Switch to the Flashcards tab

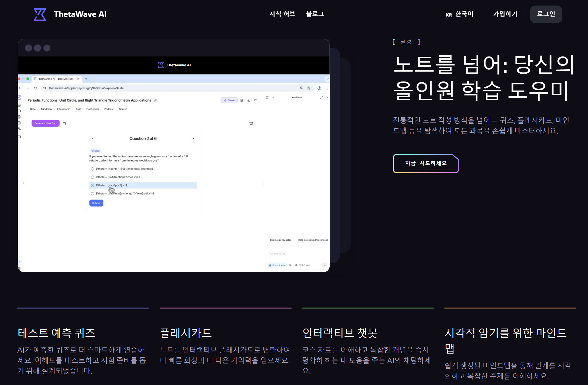tap(92, 109)
